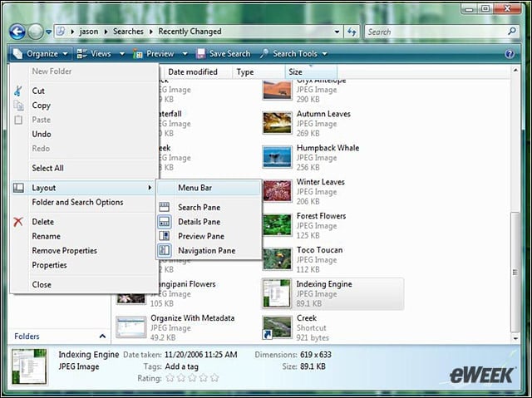Click the Details Pane icon in submenu
The width and height of the screenshot is (532, 398).
click(x=165, y=222)
